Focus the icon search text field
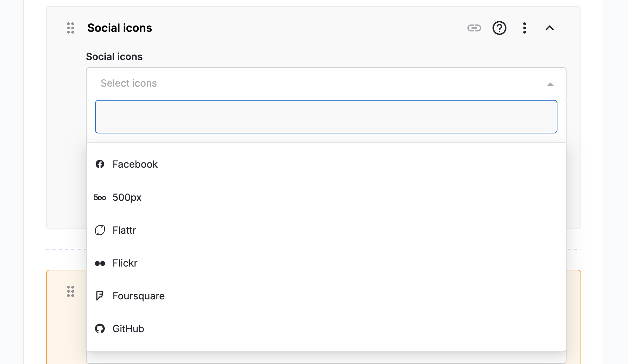This screenshot has height=364, width=628. pyautogui.click(x=326, y=117)
